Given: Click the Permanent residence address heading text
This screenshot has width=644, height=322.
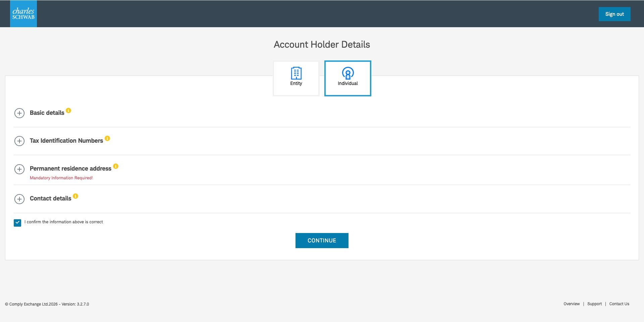Looking at the screenshot, I should pos(70,169).
